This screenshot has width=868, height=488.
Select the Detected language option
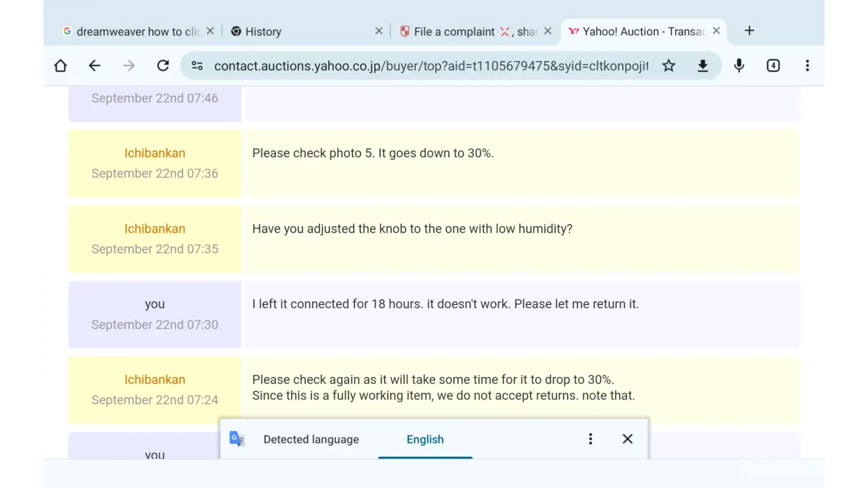click(311, 439)
